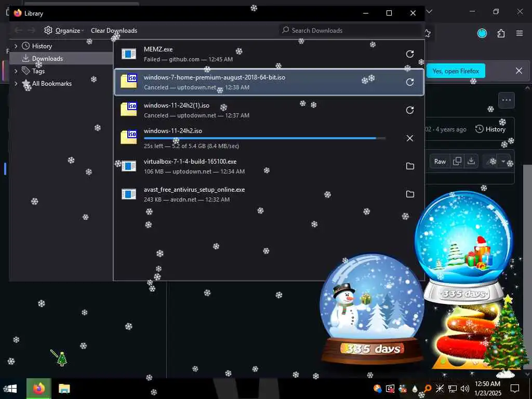Open the Firefox extensions puzzle icon
Screen dimensions: 532x399
coord(501,33)
